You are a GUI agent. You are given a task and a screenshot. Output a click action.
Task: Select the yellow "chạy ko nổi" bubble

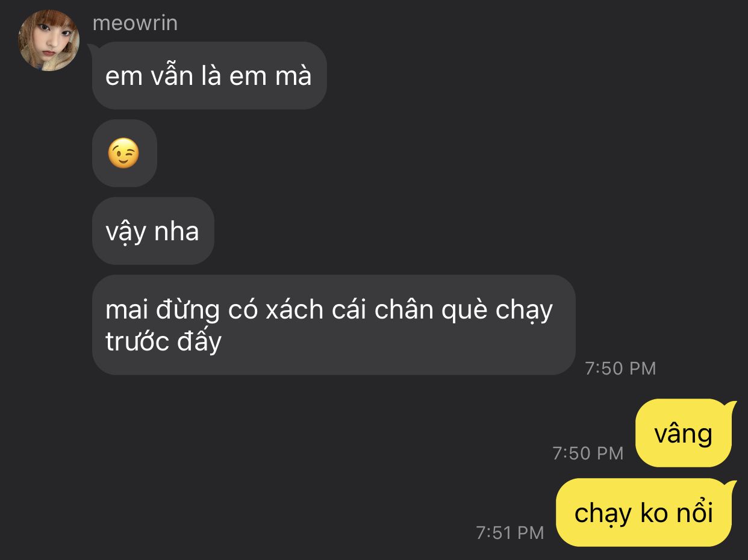644,512
